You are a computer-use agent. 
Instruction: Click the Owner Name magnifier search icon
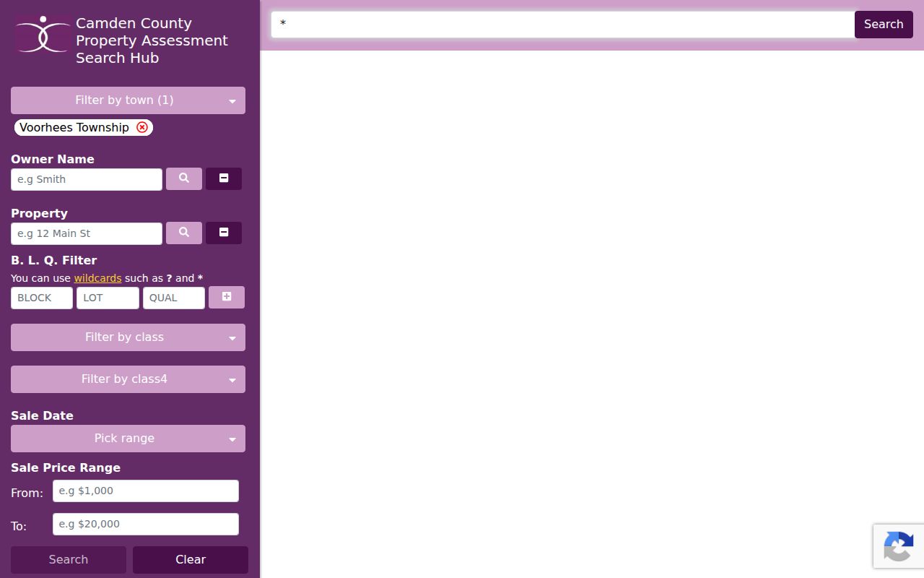click(184, 178)
